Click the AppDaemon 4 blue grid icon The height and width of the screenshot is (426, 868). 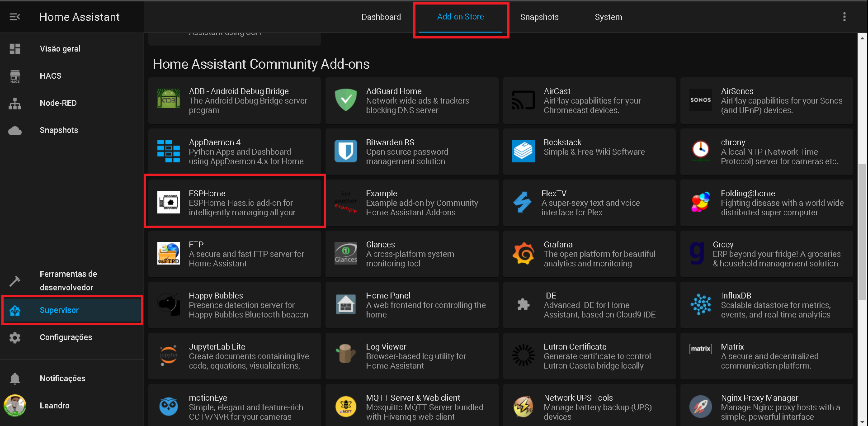point(169,151)
